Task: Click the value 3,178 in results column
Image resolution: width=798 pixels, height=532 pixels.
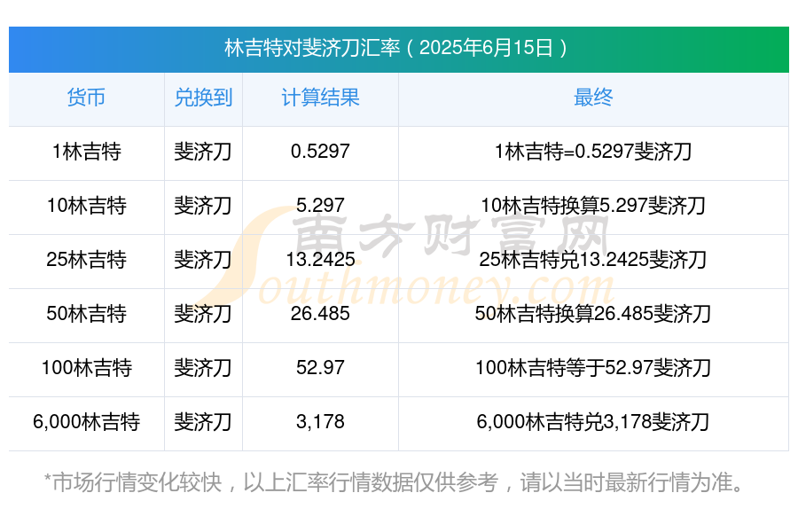Action: click(x=320, y=422)
